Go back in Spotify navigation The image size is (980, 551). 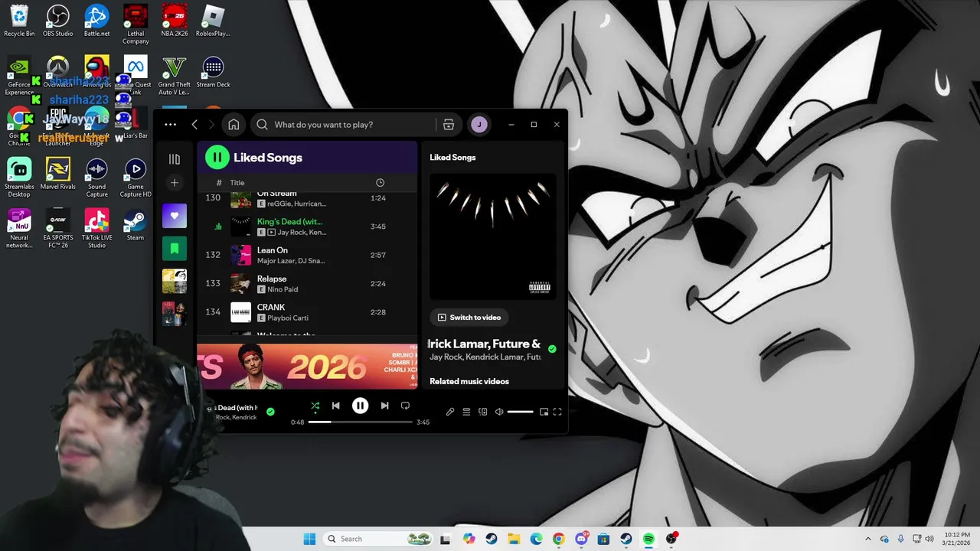coord(194,125)
